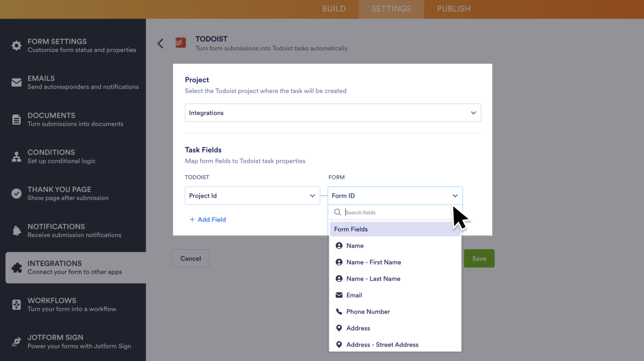Viewport: 644px width, 361px height.
Task: Click the Jotform Sign pen icon
Action: click(16, 342)
